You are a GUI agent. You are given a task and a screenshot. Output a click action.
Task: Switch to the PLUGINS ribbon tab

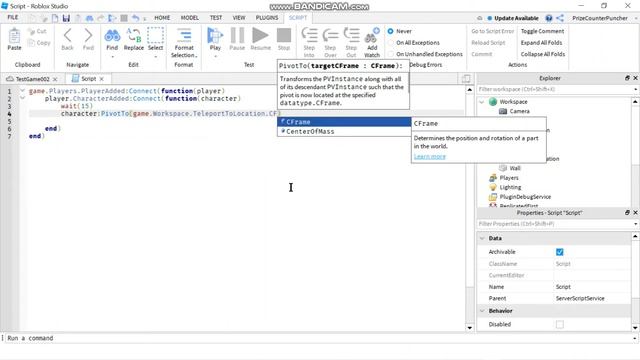(267, 18)
